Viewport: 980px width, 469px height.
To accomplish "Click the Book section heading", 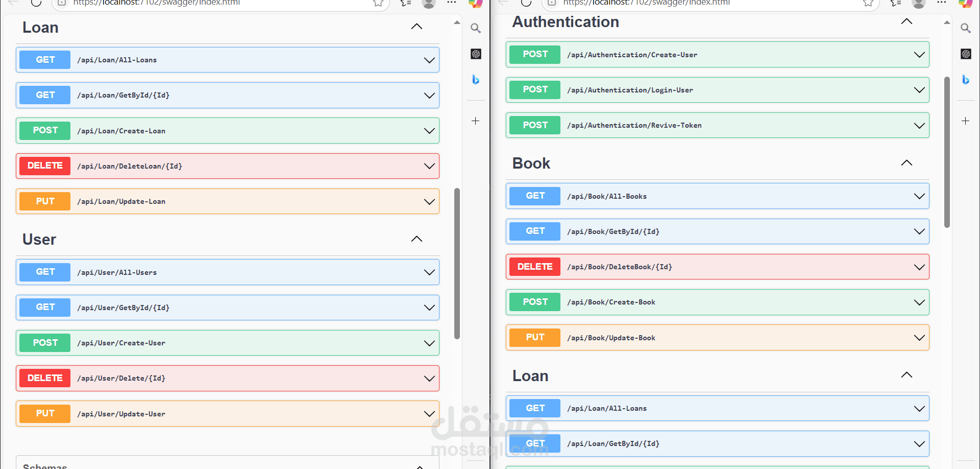I will click(531, 163).
